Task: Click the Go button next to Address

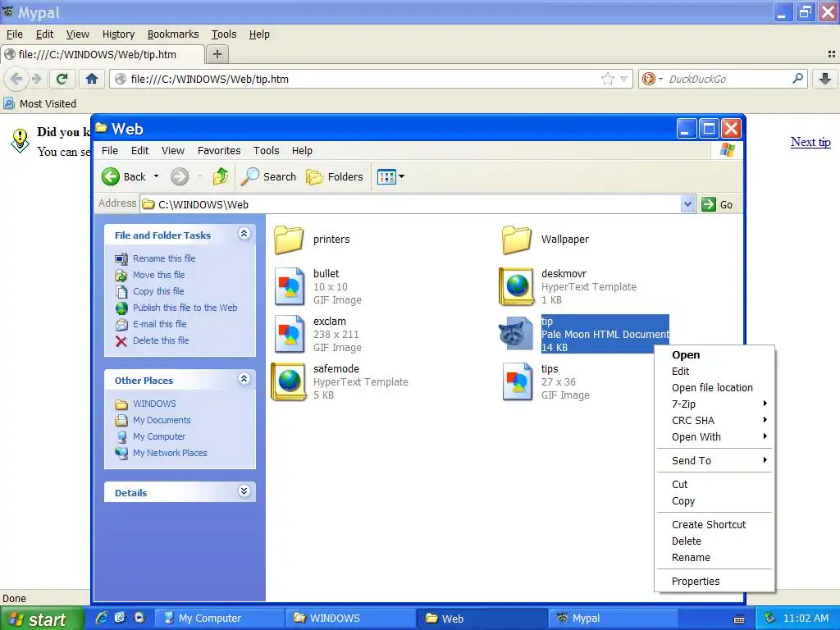Action: [x=717, y=204]
